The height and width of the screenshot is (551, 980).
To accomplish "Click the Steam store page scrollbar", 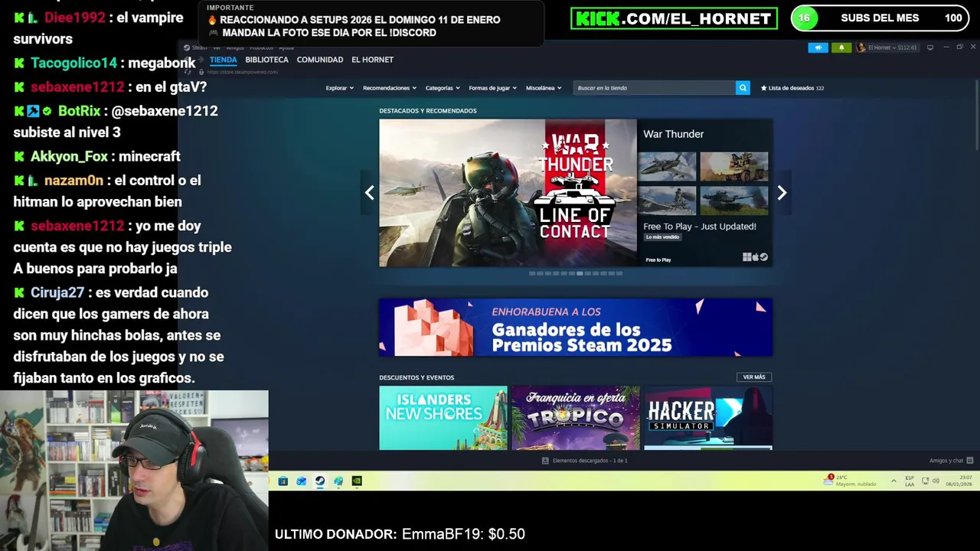I will coord(975,115).
